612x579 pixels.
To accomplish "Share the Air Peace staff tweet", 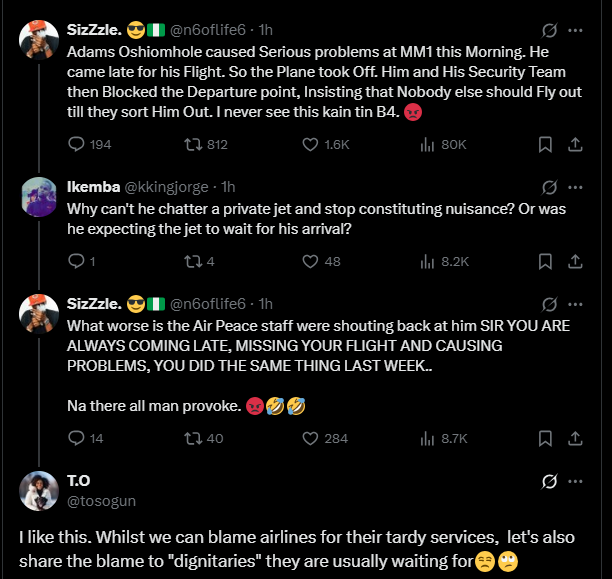I will coord(575,438).
